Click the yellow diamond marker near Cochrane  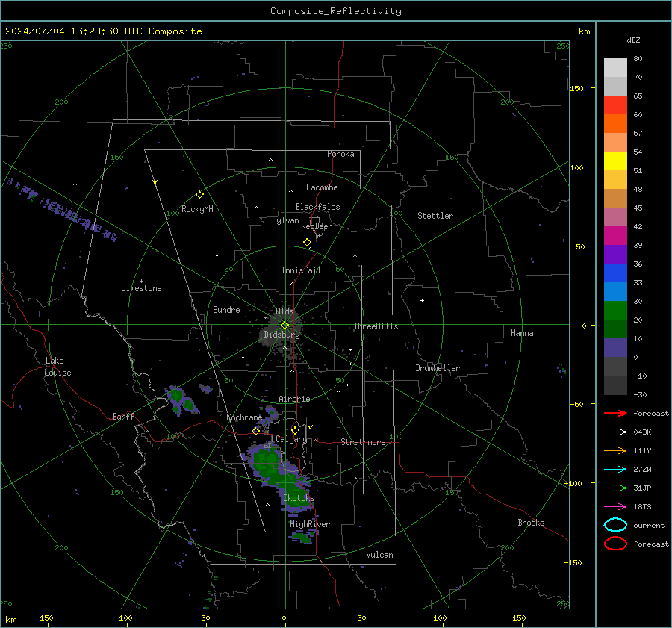(256, 431)
